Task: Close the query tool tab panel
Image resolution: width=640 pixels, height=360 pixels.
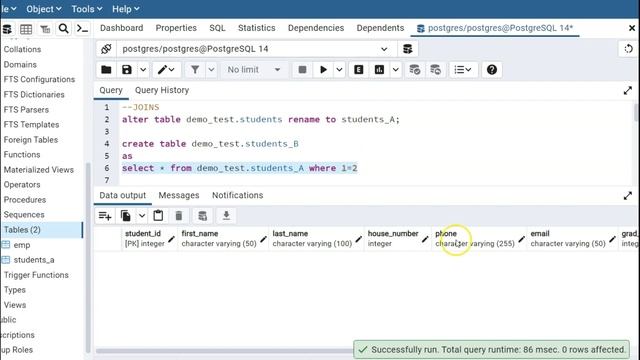Action: coord(632,28)
